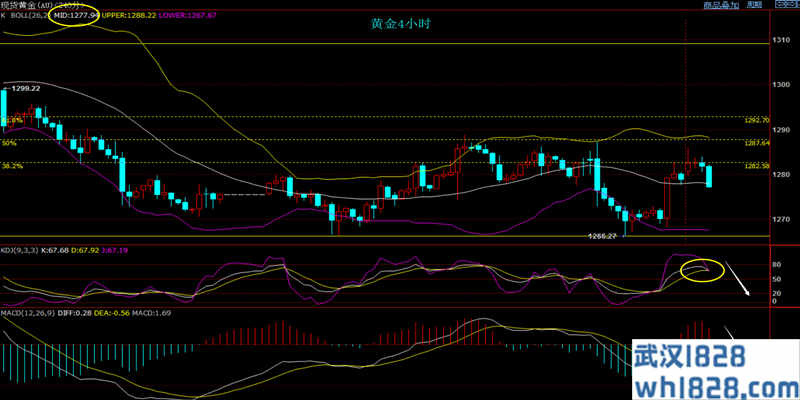Viewport: 800px width, 400px height.
Task: Click the 1310 price axis label
Action: [x=781, y=40]
